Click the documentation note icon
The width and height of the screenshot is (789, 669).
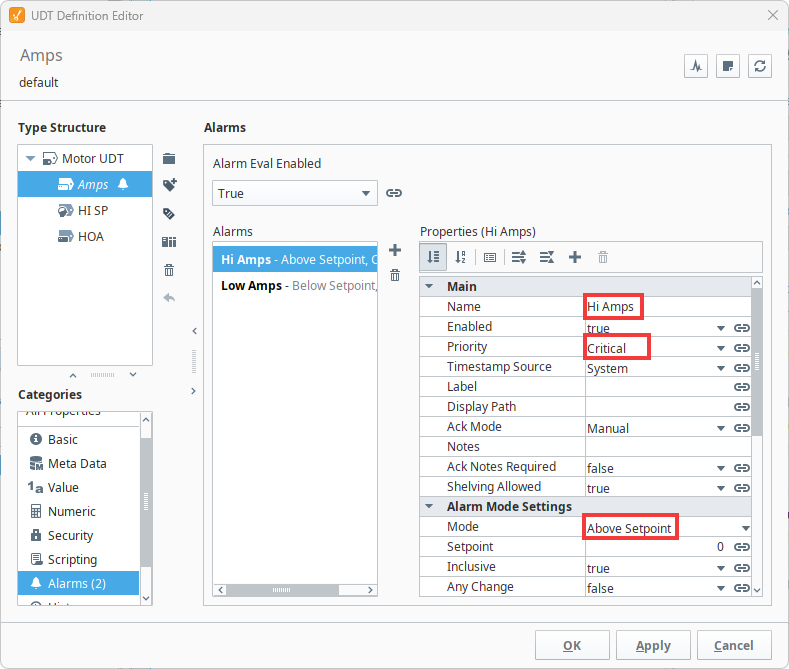pyautogui.click(x=728, y=66)
